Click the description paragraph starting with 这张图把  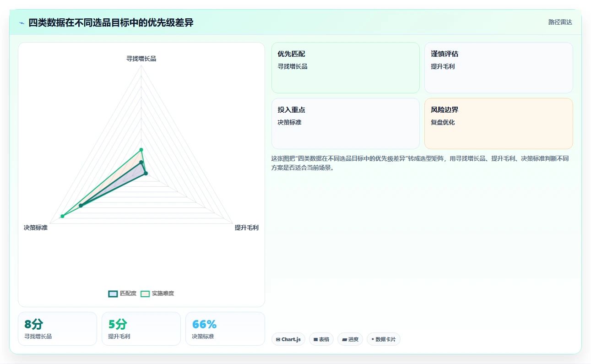click(x=420, y=163)
